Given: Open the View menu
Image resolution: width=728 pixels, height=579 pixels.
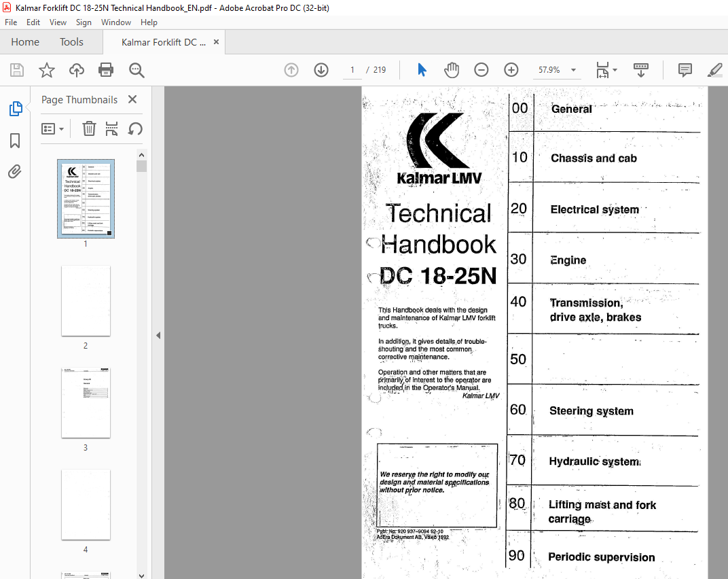Looking at the screenshot, I should [x=58, y=22].
